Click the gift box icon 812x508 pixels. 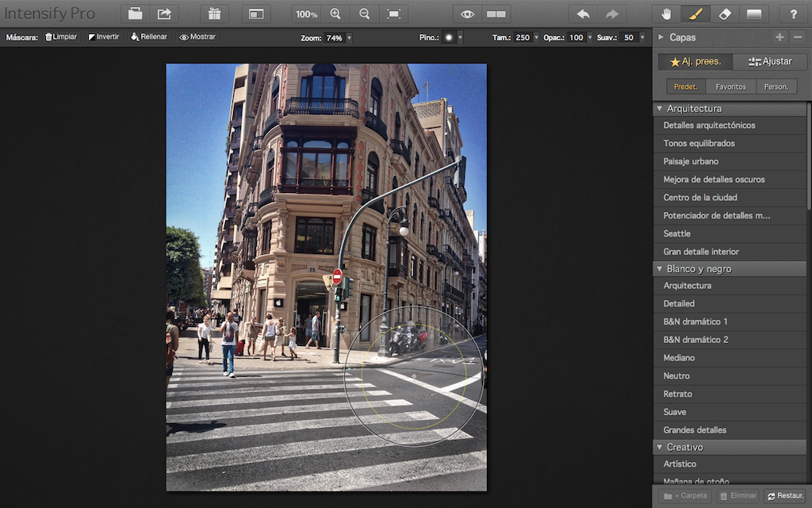point(214,14)
